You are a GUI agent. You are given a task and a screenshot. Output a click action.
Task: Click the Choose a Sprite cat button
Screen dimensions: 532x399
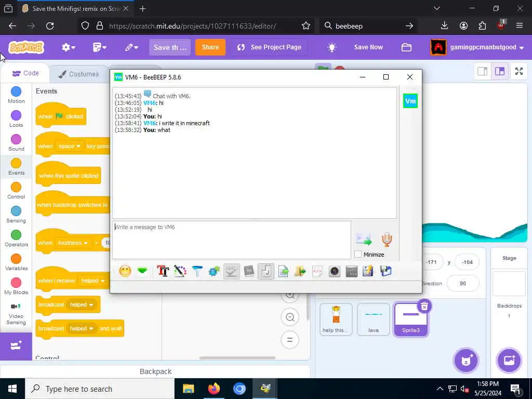[466, 361]
